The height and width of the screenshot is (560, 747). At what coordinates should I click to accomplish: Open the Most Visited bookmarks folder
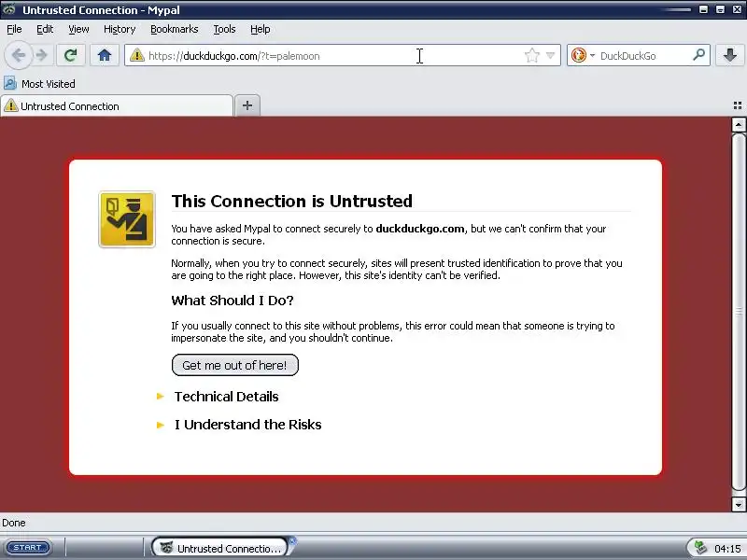pos(39,84)
